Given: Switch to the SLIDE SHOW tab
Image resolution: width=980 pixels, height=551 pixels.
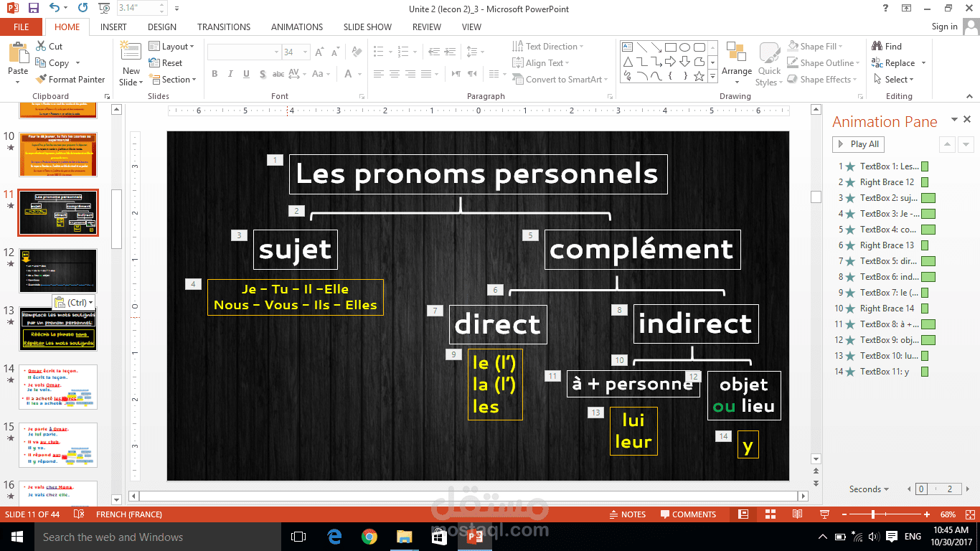Looking at the screenshot, I should pyautogui.click(x=367, y=27).
